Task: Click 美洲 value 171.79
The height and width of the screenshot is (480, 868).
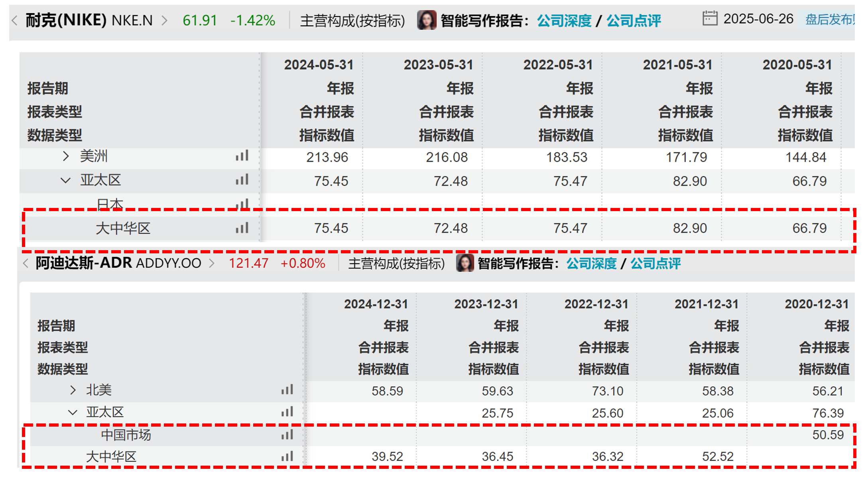Action: coord(686,157)
